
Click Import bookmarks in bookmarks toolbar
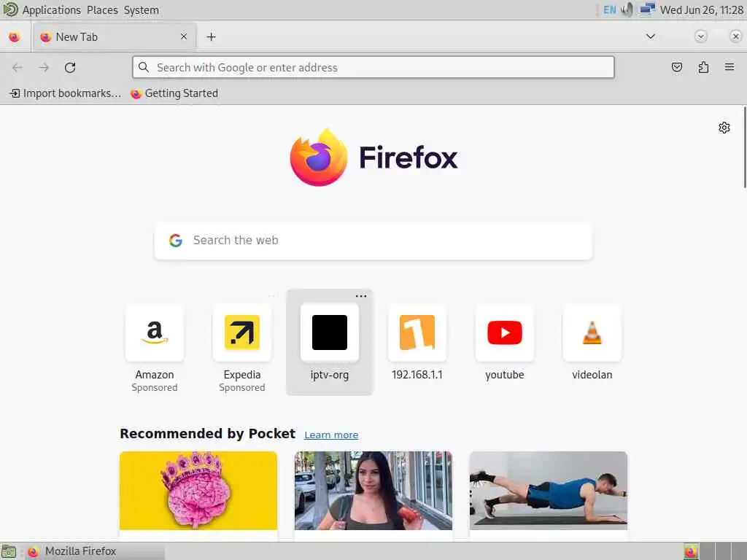(x=66, y=93)
